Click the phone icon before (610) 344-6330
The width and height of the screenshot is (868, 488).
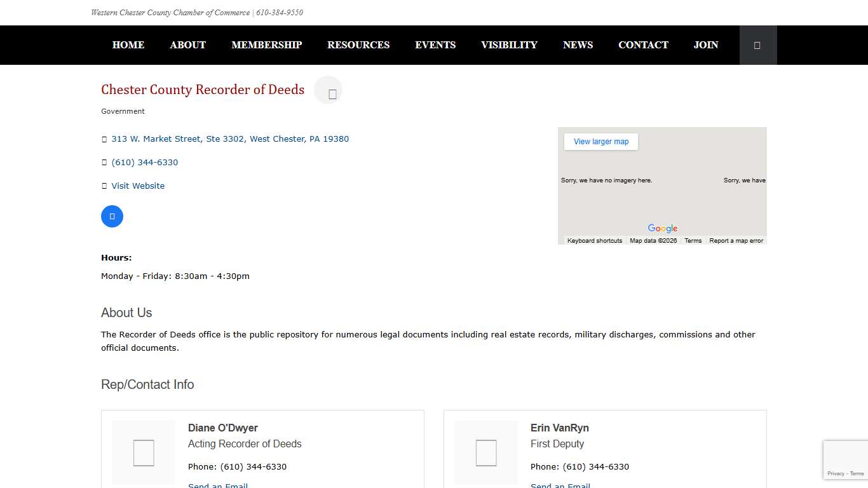click(x=104, y=162)
